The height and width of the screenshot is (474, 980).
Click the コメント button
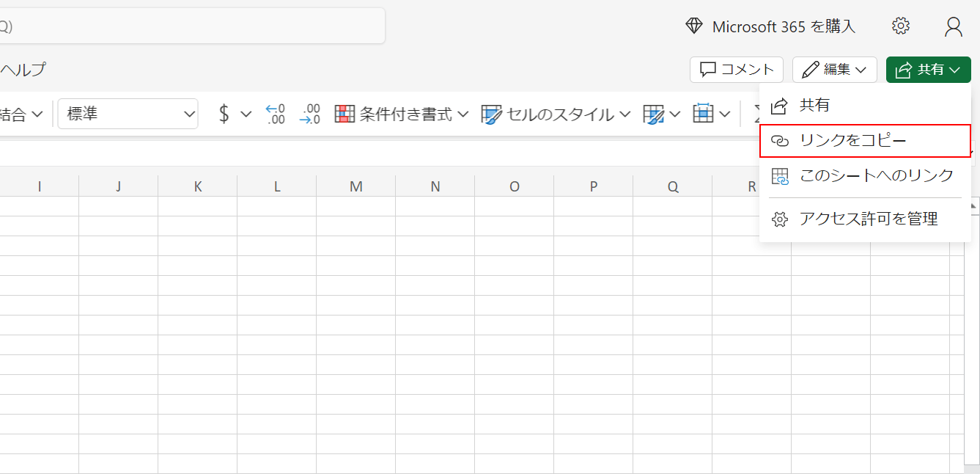point(737,70)
